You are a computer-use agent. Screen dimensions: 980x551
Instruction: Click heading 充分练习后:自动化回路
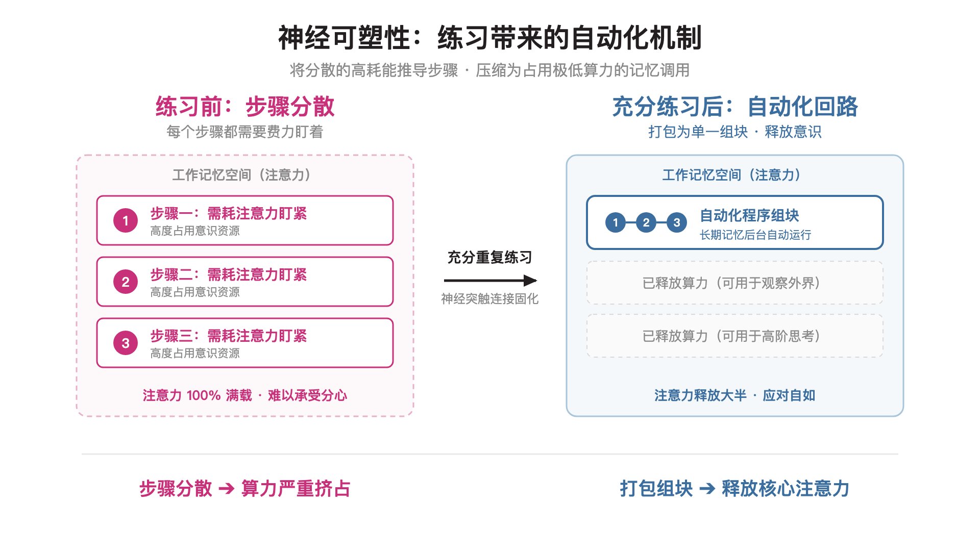pyautogui.click(x=735, y=107)
